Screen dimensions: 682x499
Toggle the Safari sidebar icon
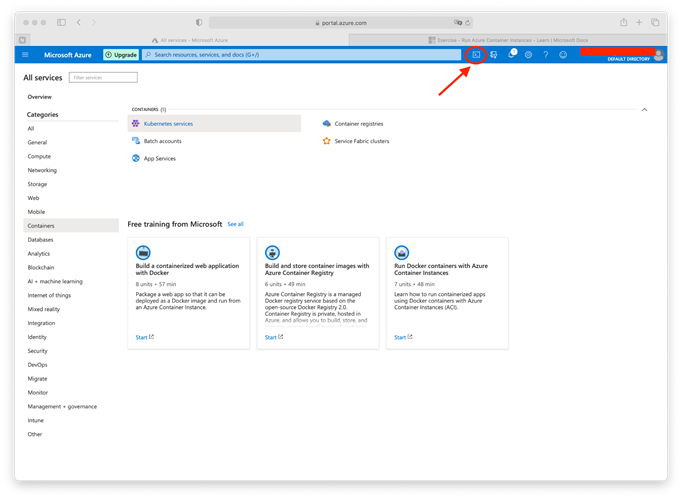coord(61,22)
